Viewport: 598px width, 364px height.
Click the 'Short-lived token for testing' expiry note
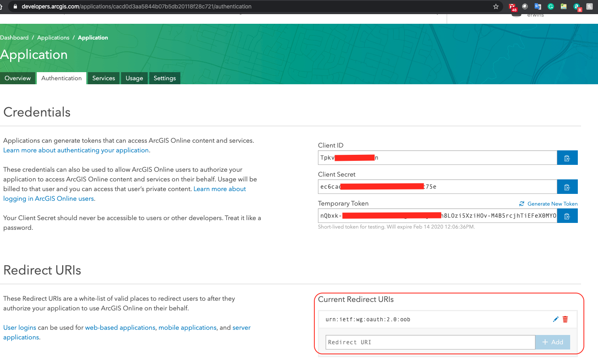(396, 227)
